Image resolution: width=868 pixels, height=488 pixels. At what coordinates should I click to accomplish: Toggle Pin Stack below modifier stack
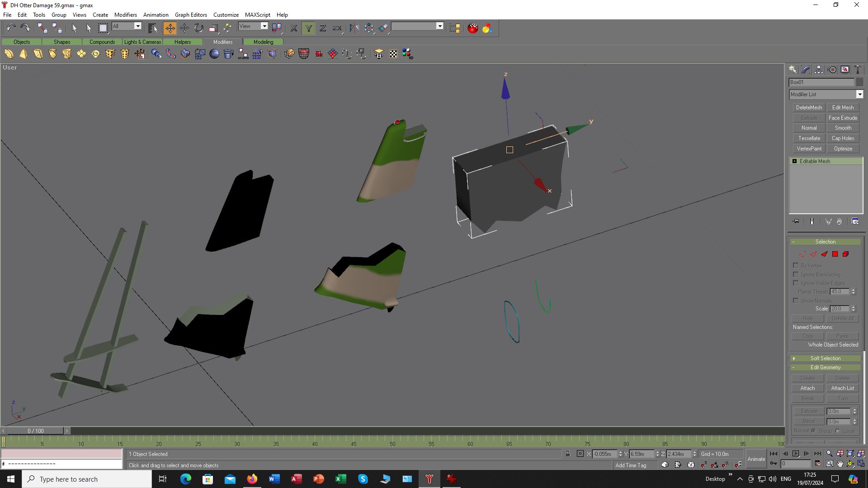click(x=796, y=221)
